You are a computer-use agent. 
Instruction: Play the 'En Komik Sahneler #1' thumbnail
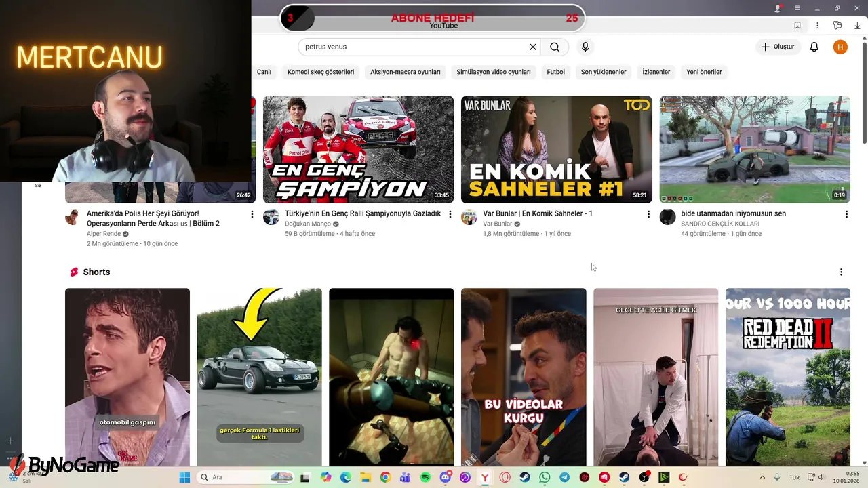click(557, 149)
